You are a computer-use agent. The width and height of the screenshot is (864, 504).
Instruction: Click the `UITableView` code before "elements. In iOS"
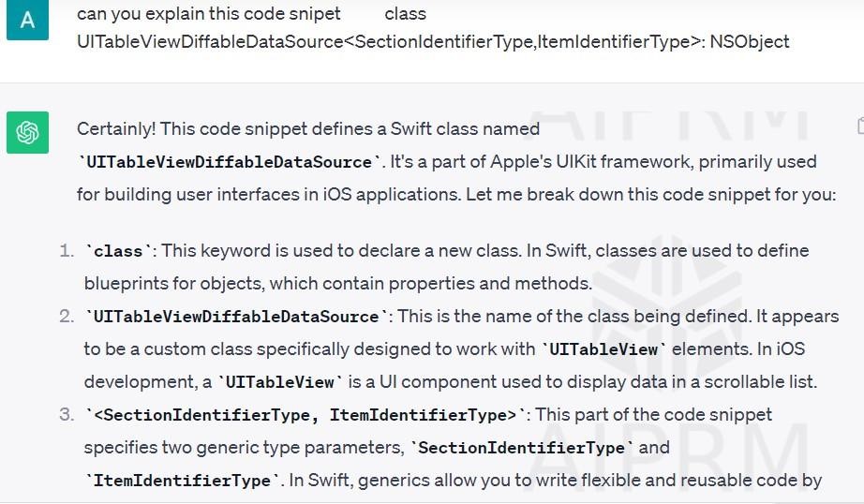coord(603,349)
